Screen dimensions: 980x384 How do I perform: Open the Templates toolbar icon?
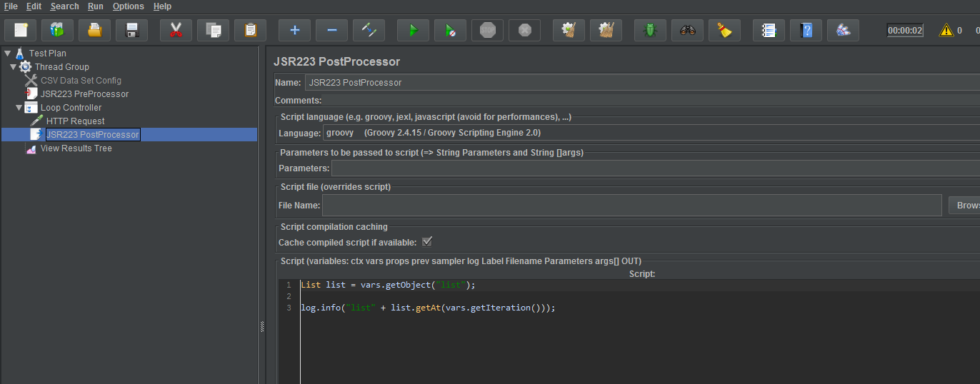click(x=58, y=30)
